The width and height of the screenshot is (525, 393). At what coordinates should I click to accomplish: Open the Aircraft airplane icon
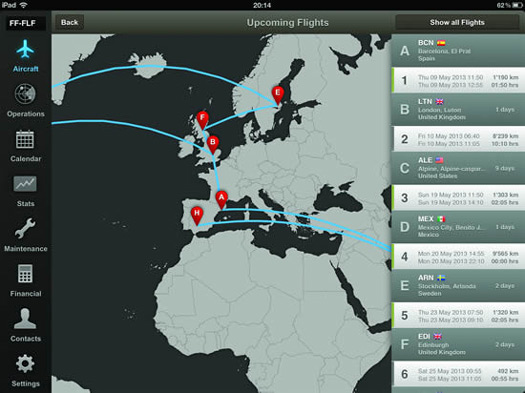pyautogui.click(x=25, y=49)
